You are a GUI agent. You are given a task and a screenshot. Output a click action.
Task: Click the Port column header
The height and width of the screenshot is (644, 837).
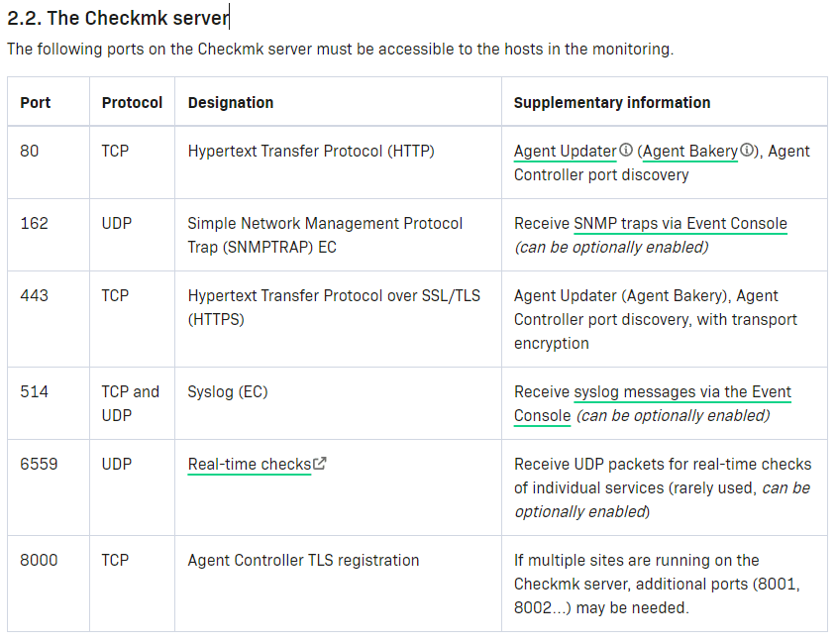[36, 102]
